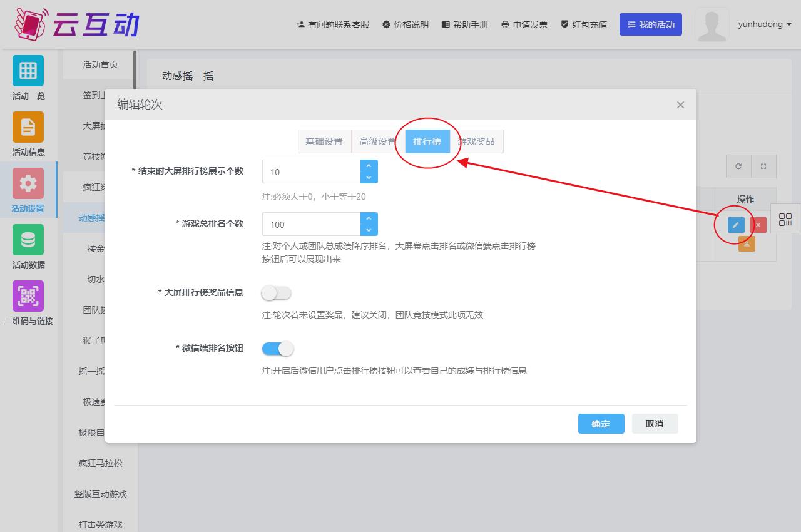The height and width of the screenshot is (532, 801).
Task: Select the 排行榜 tab
Action: click(427, 141)
